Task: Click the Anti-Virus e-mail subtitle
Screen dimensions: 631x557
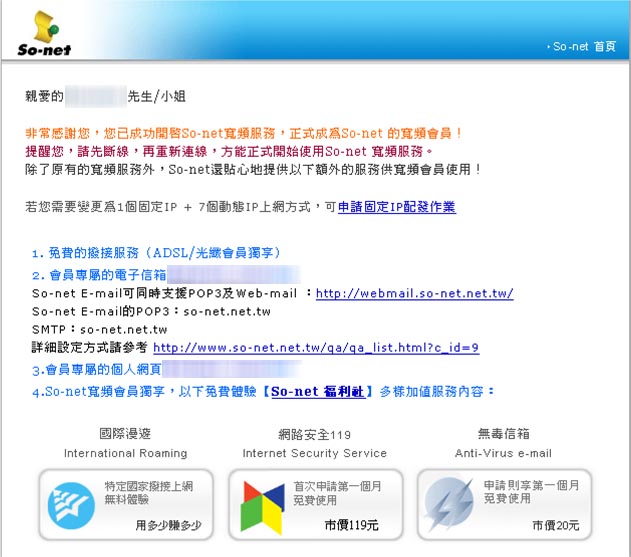Action: coord(503,453)
